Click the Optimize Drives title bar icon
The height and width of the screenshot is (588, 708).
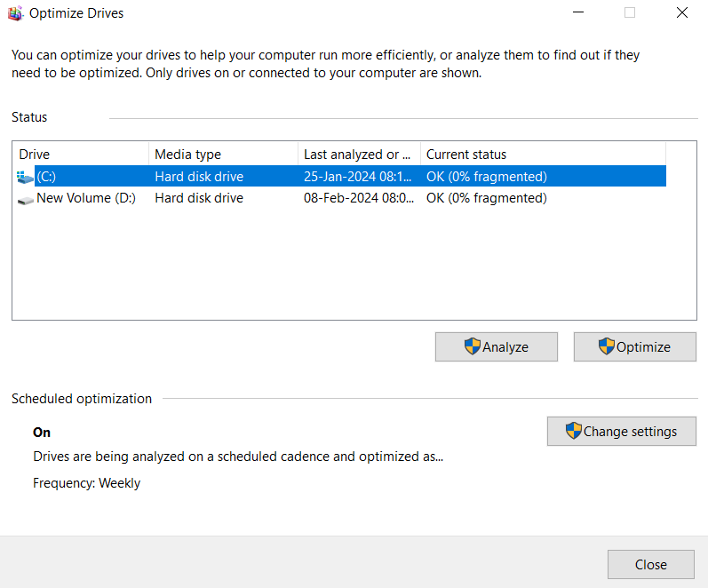[x=15, y=13]
